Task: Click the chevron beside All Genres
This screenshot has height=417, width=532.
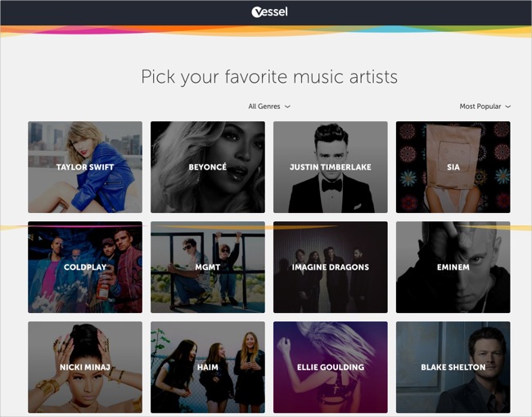Action: tap(287, 107)
